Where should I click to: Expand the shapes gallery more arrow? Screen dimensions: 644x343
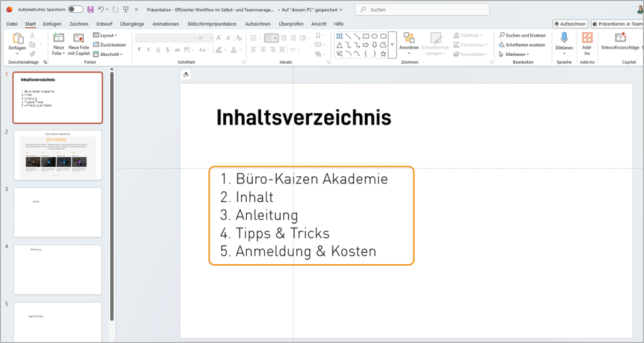tap(392, 45)
